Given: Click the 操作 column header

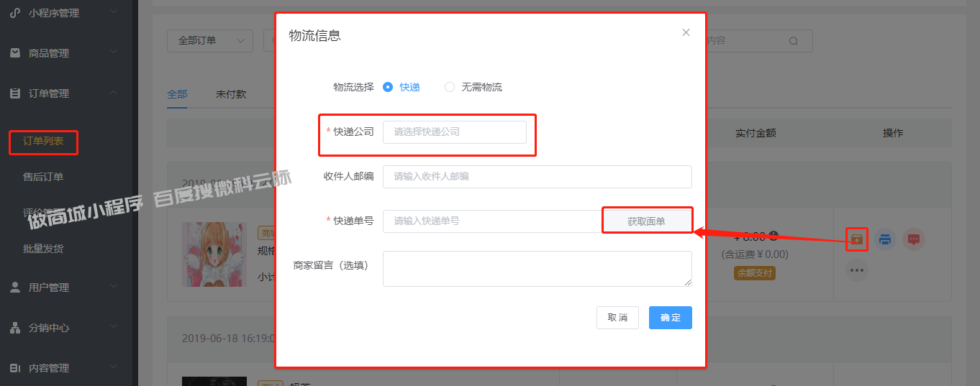Looking at the screenshot, I should point(893,133).
